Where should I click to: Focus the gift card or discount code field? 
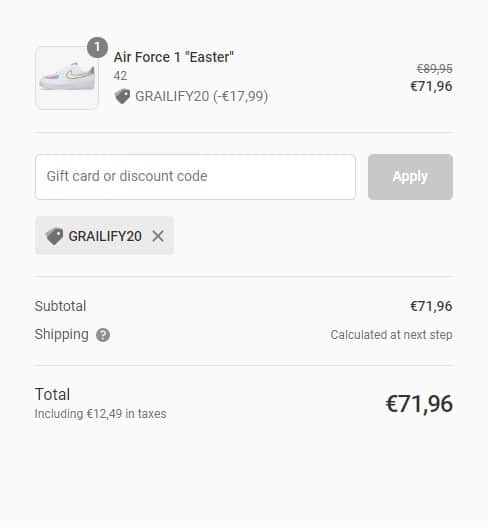click(x=195, y=177)
